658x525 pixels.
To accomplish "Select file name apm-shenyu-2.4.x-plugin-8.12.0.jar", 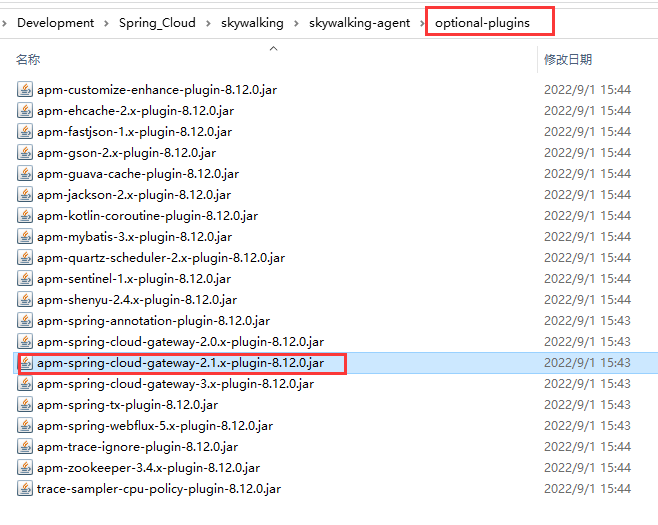I will click(x=137, y=300).
